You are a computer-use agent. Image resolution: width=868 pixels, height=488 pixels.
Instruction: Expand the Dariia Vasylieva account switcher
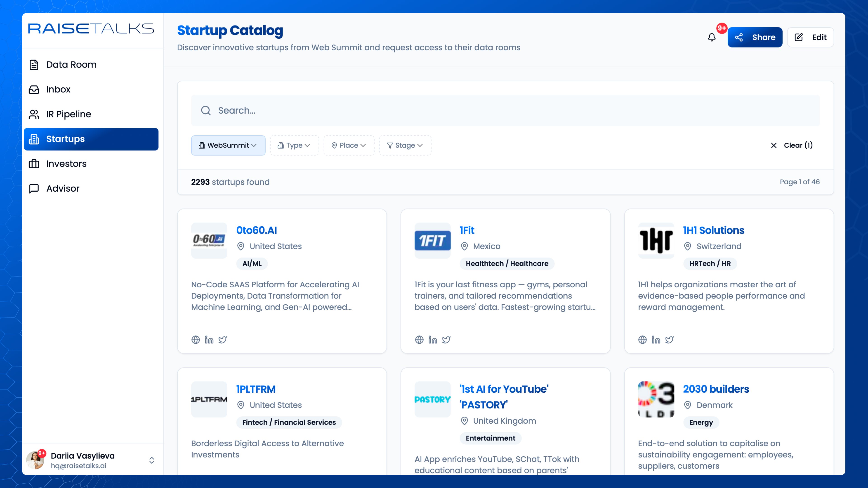pyautogui.click(x=152, y=460)
